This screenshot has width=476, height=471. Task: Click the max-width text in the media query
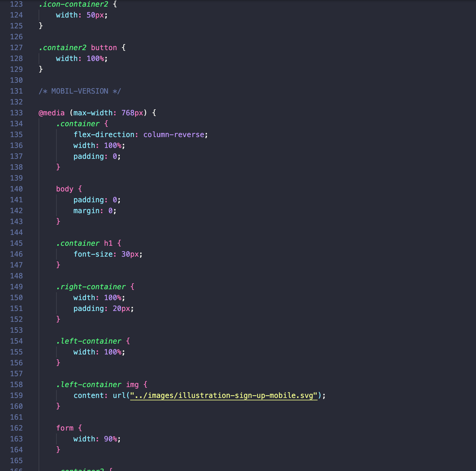coord(93,113)
